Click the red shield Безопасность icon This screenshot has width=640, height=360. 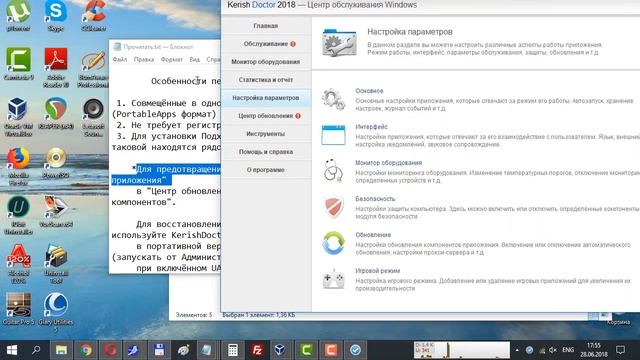(x=333, y=207)
